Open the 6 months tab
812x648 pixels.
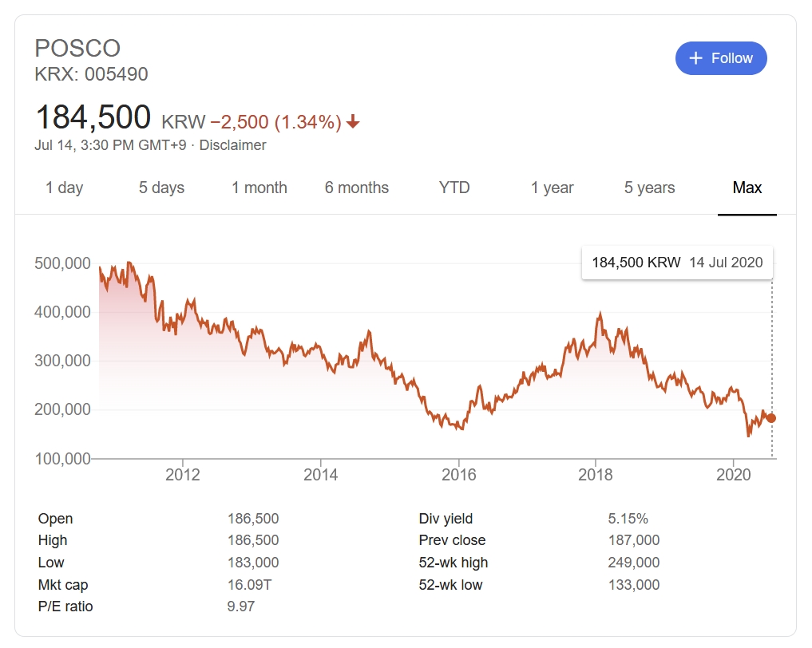click(357, 188)
